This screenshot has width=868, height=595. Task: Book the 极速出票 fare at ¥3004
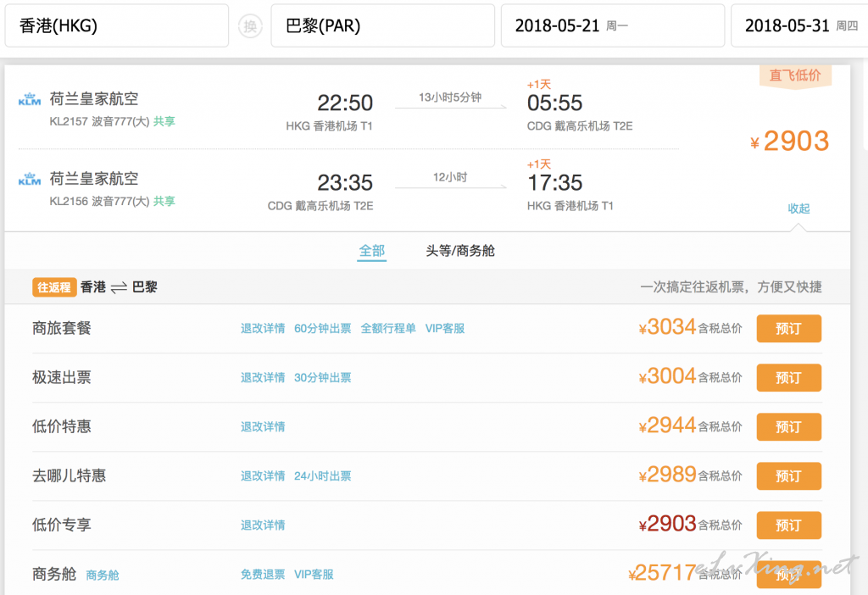click(x=789, y=378)
